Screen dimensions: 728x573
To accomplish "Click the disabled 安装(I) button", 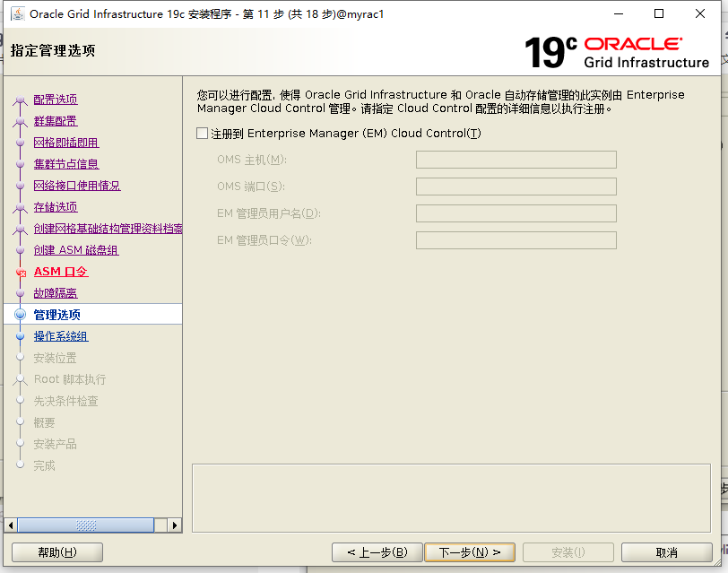I will point(568,552).
